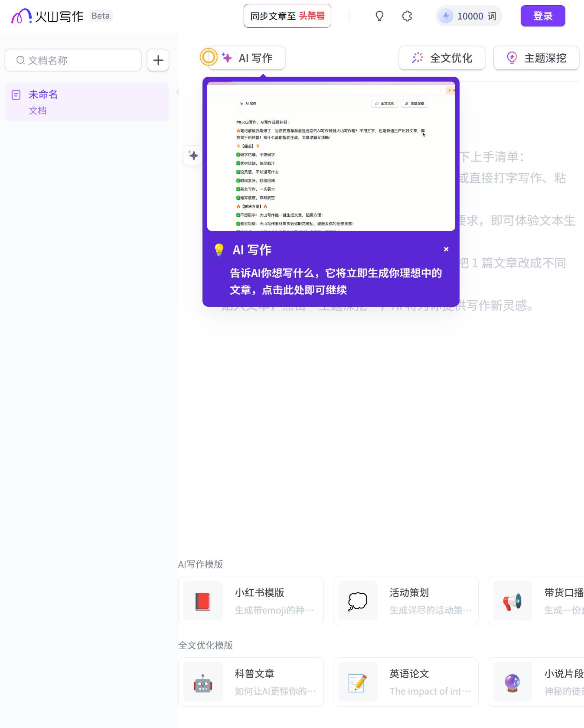Click the sparkle icon in AI 写作
The height and width of the screenshot is (728, 584).
(x=227, y=58)
